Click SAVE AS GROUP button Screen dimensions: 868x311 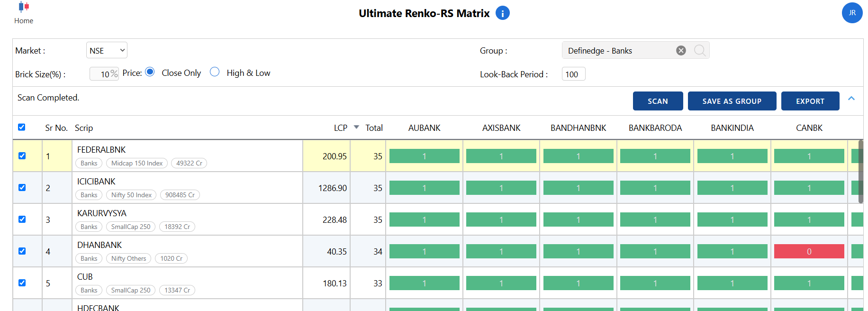tap(732, 101)
